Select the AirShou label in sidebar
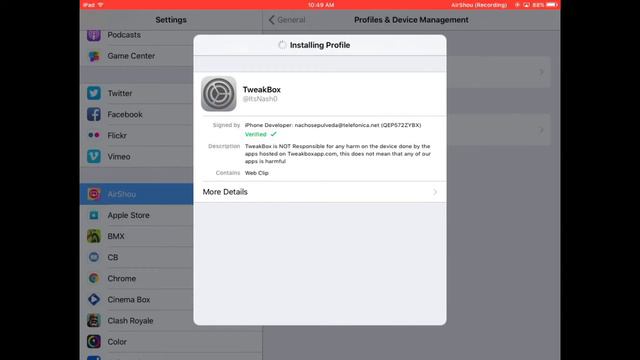The width and height of the screenshot is (640, 360). 122,194
